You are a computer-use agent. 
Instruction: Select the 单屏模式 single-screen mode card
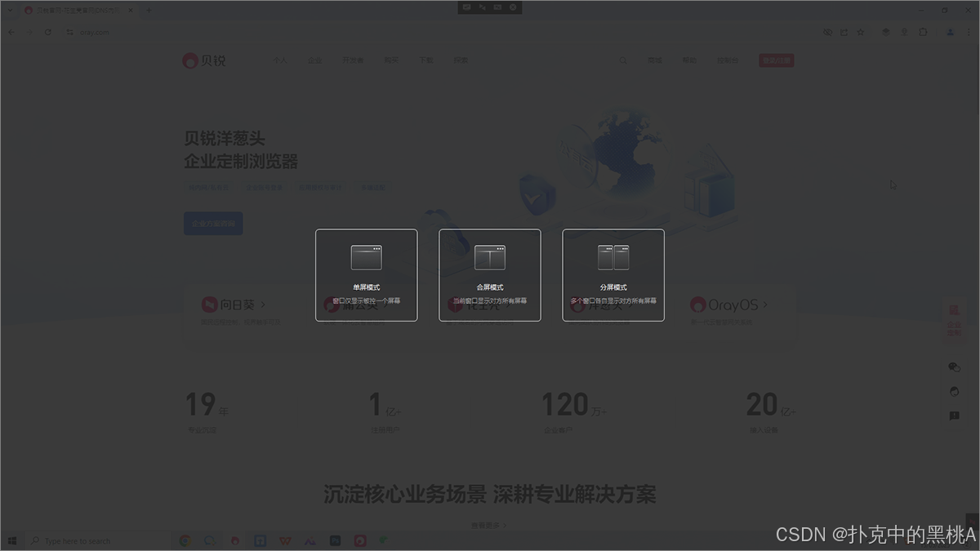pyautogui.click(x=367, y=275)
